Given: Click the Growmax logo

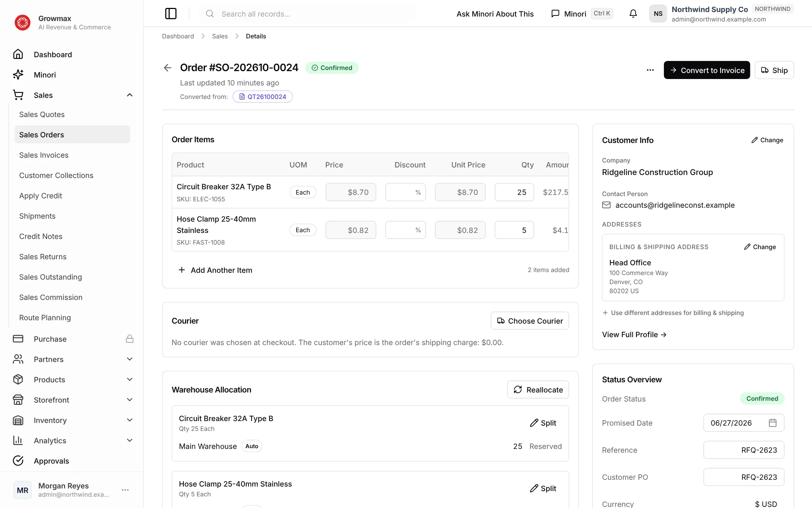Looking at the screenshot, I should 22,23.
